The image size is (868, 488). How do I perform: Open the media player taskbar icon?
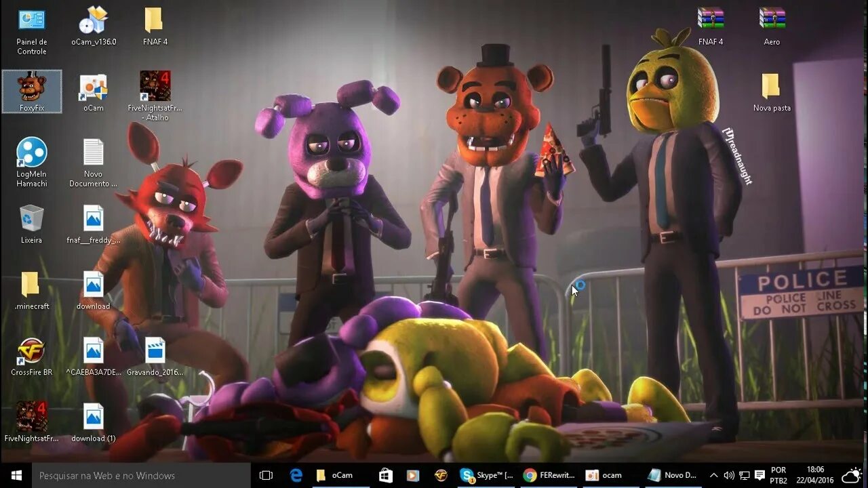(412, 475)
